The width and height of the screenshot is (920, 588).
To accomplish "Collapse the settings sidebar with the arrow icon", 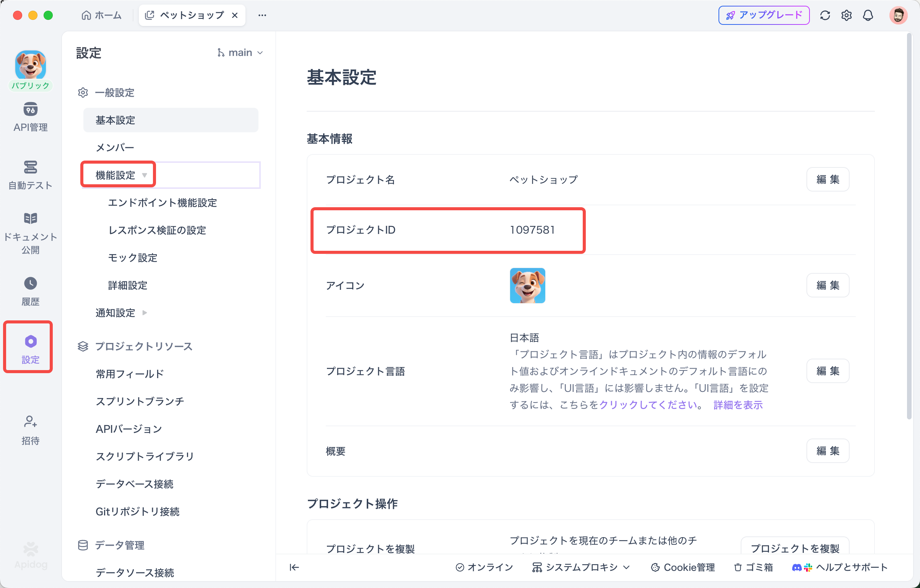I will (294, 567).
